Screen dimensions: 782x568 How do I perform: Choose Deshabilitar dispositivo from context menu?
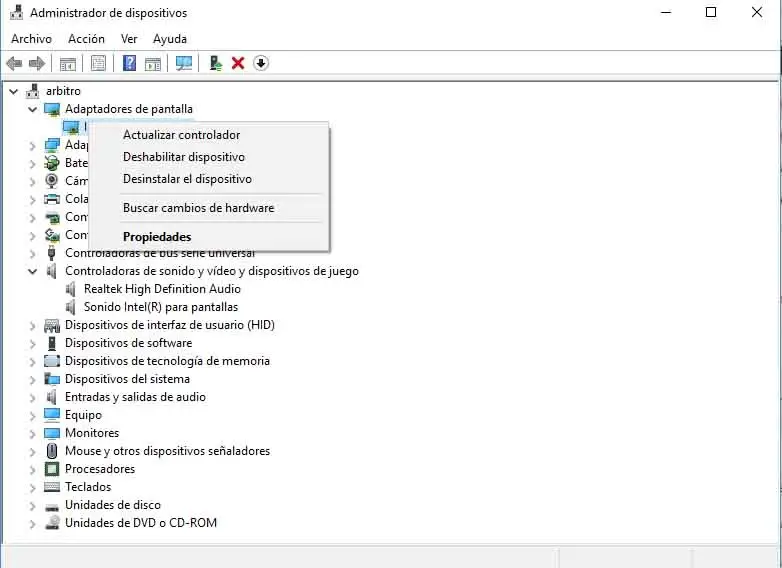pyautogui.click(x=209, y=157)
